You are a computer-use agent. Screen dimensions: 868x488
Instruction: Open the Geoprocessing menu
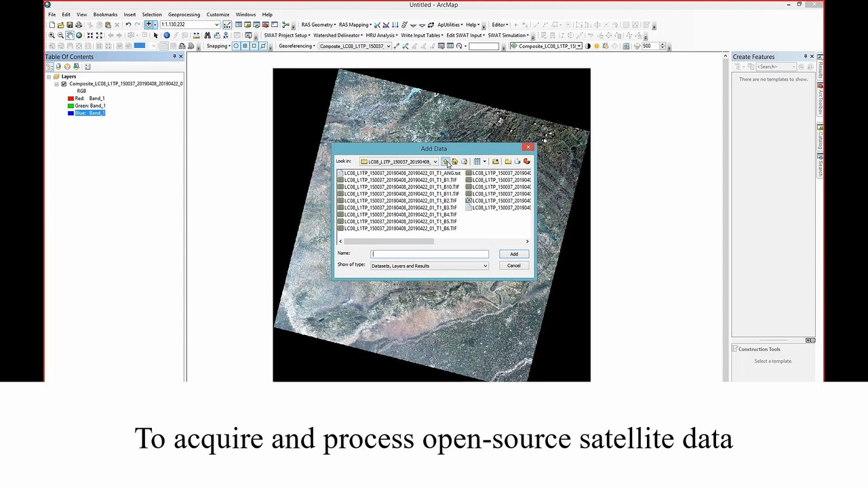click(x=184, y=14)
